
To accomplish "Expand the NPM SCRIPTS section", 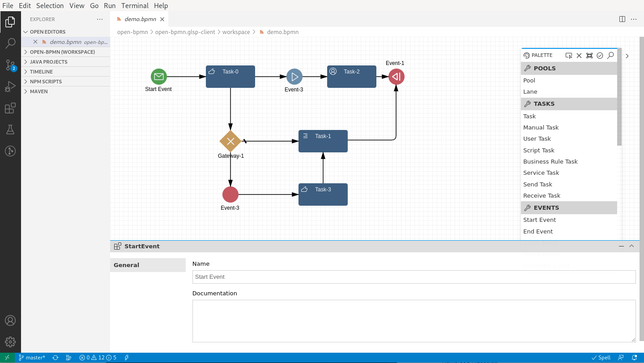I will tap(46, 82).
